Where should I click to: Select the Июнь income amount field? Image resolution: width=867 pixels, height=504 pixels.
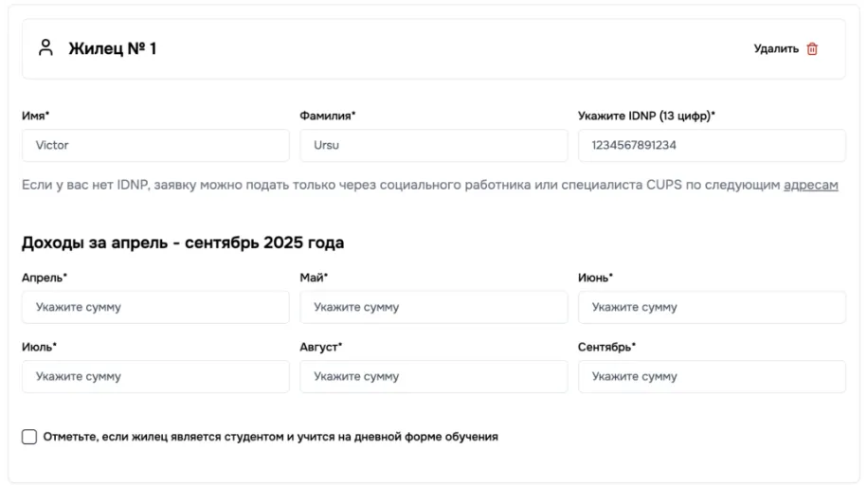[x=712, y=307]
